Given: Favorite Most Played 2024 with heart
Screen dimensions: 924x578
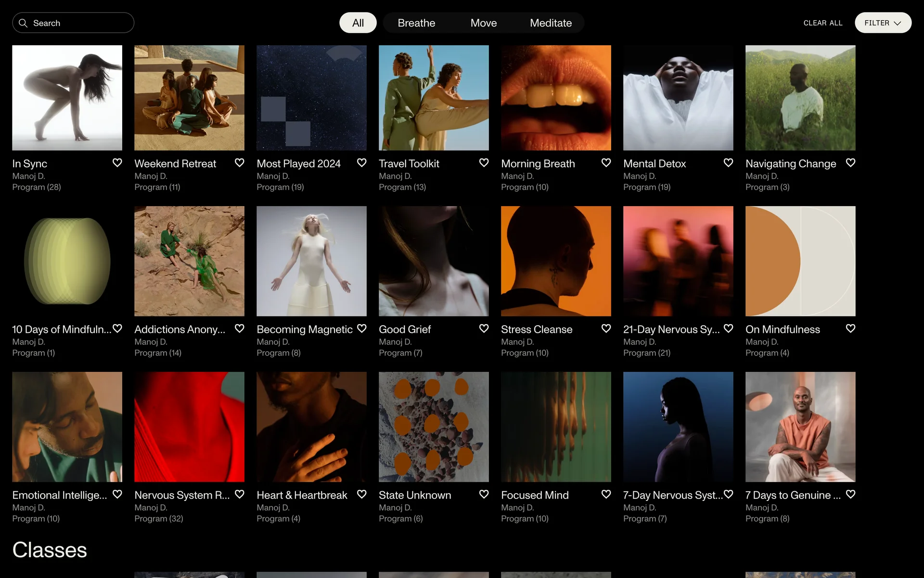Looking at the screenshot, I should (361, 163).
